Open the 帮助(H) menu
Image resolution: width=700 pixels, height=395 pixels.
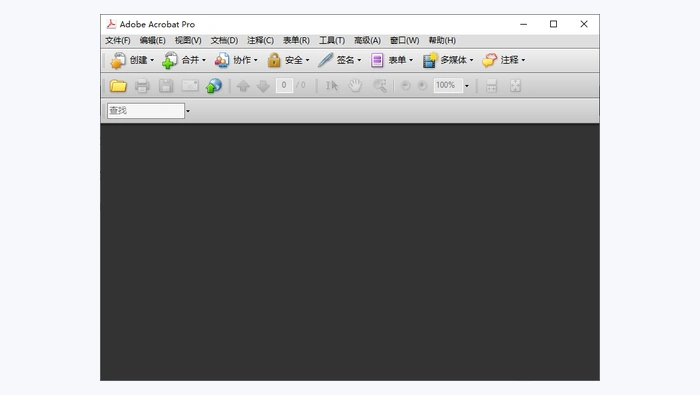click(x=442, y=41)
